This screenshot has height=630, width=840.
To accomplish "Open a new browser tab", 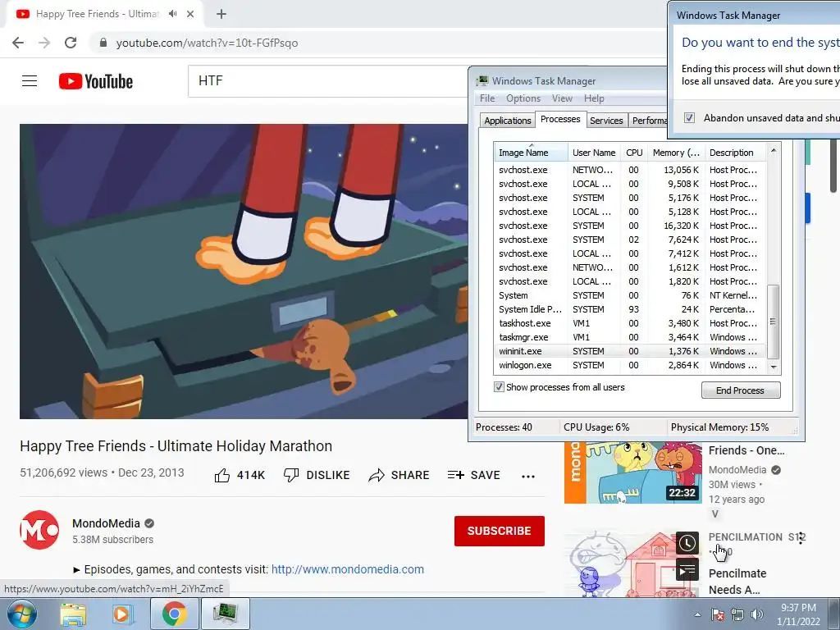I will pos(221,14).
